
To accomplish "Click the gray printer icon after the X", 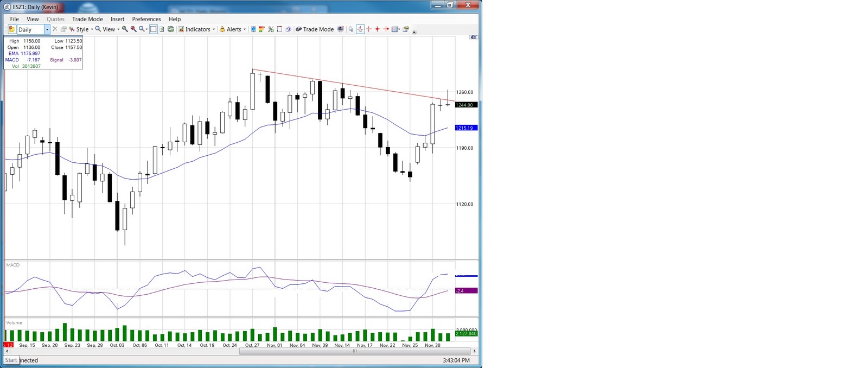I will [63, 29].
